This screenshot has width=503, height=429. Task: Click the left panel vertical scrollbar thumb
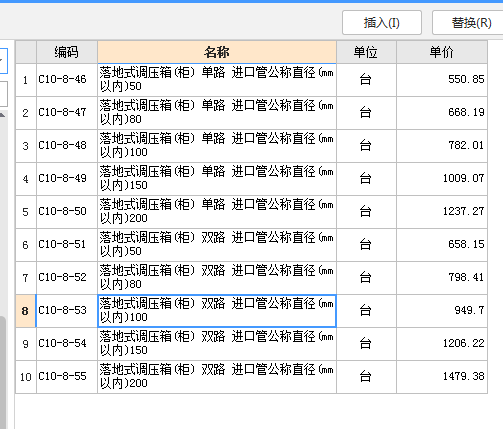pyautogui.click(x=2, y=372)
